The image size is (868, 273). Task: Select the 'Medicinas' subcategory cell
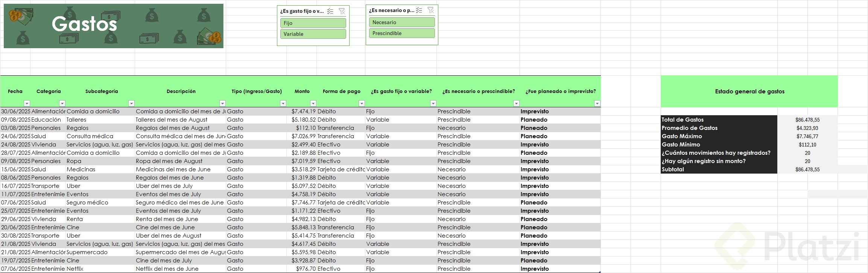point(100,169)
